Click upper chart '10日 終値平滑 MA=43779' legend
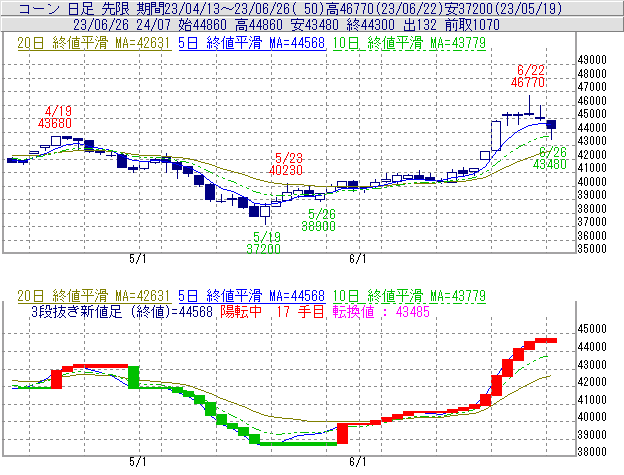This screenshot has width=624, height=475. (409, 43)
